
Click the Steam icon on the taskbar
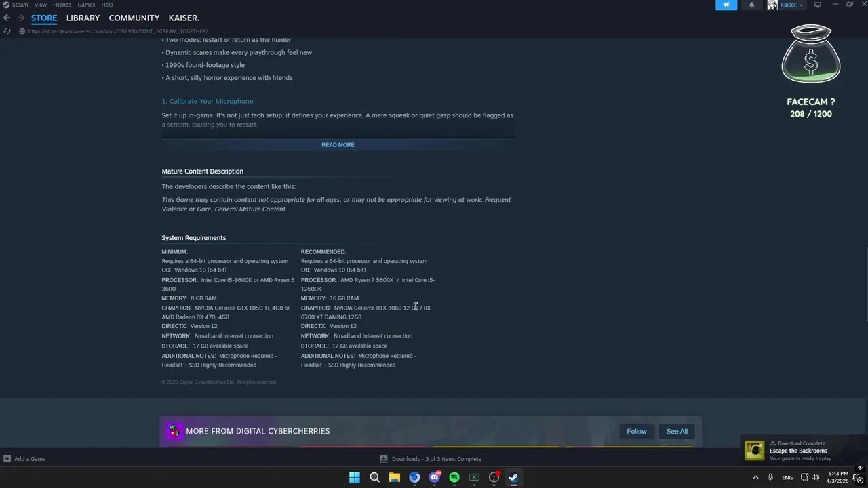[514, 477]
